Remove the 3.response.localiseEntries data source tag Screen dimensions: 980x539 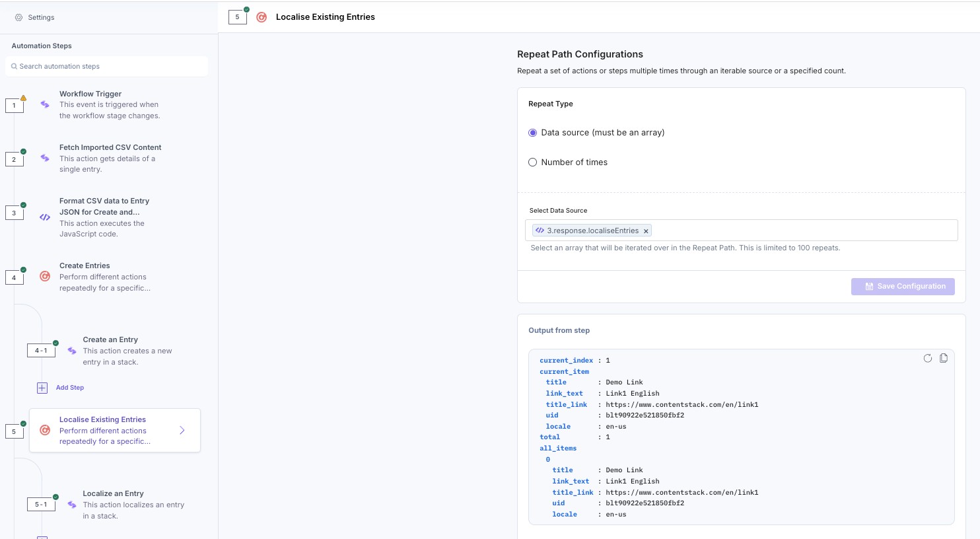click(646, 231)
